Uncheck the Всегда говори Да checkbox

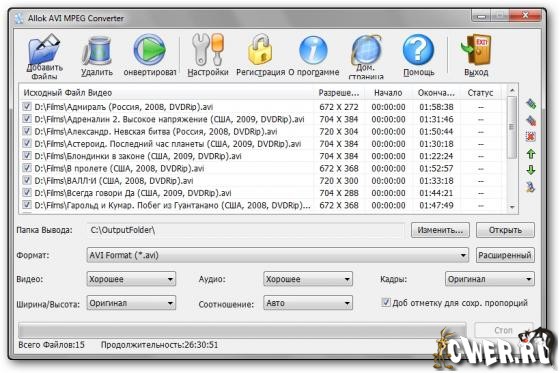[26, 193]
